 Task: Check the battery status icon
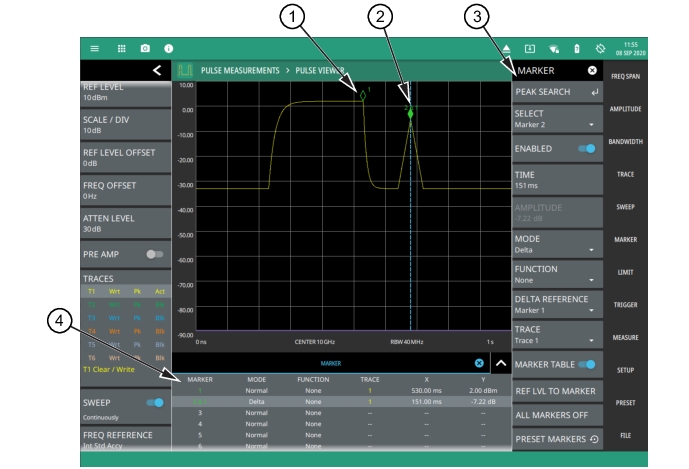click(577, 49)
